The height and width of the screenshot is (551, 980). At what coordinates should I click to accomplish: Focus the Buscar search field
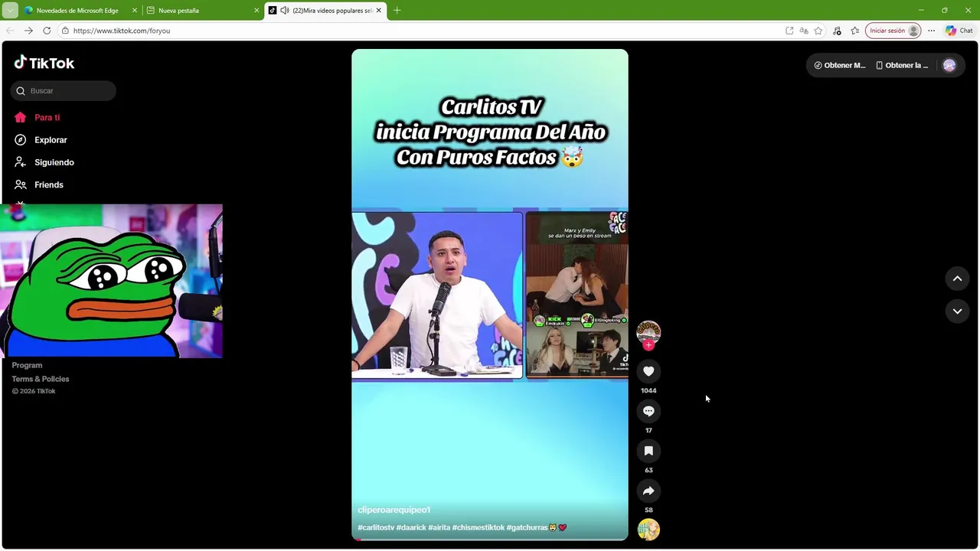pos(64,91)
